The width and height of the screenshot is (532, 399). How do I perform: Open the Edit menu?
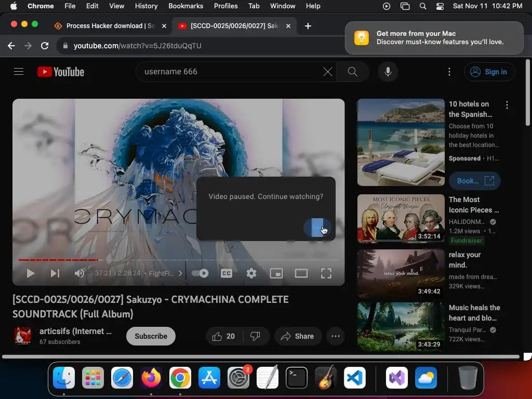coord(92,6)
